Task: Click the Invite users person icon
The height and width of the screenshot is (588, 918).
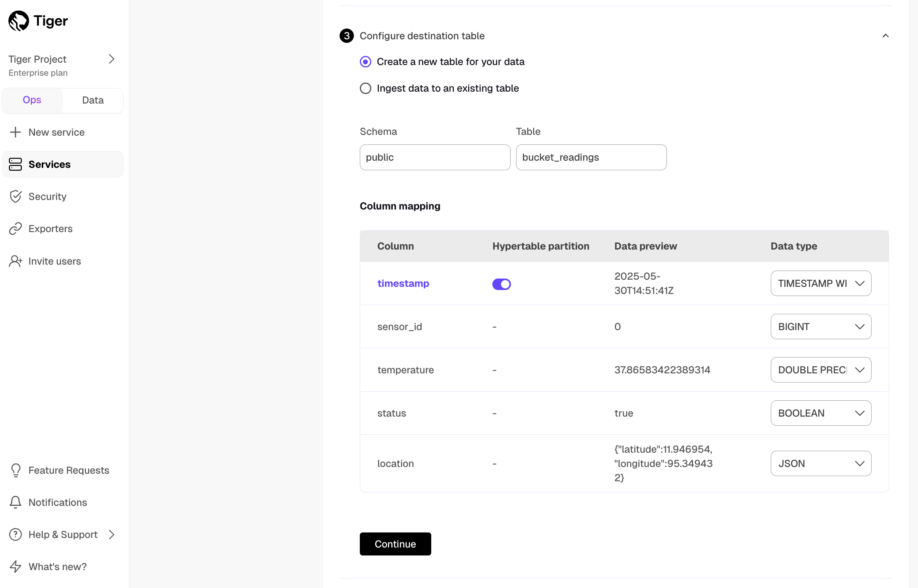Action: pyautogui.click(x=15, y=261)
